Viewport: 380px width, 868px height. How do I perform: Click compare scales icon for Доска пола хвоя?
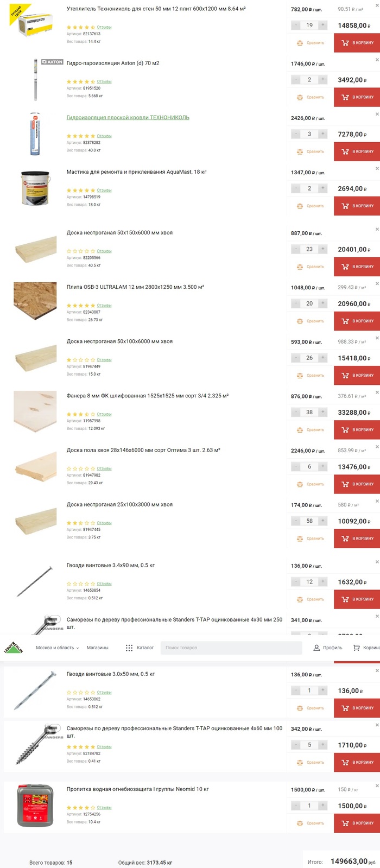point(300,484)
